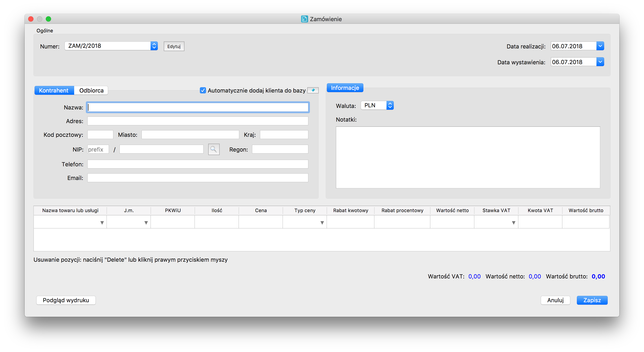Click the Rabat procentowy cell in first row
Screen dimensions: 644x352
(402, 222)
